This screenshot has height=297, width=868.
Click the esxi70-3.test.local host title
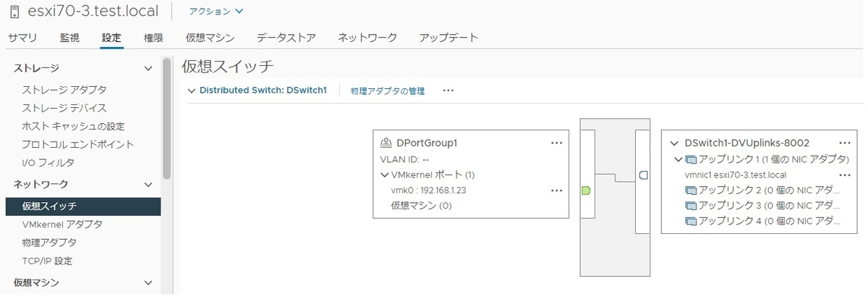pos(94,12)
